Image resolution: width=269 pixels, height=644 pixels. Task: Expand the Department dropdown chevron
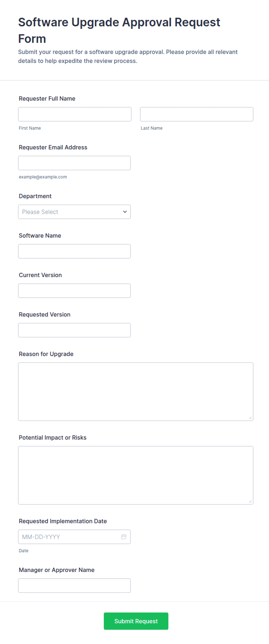pyautogui.click(x=125, y=212)
